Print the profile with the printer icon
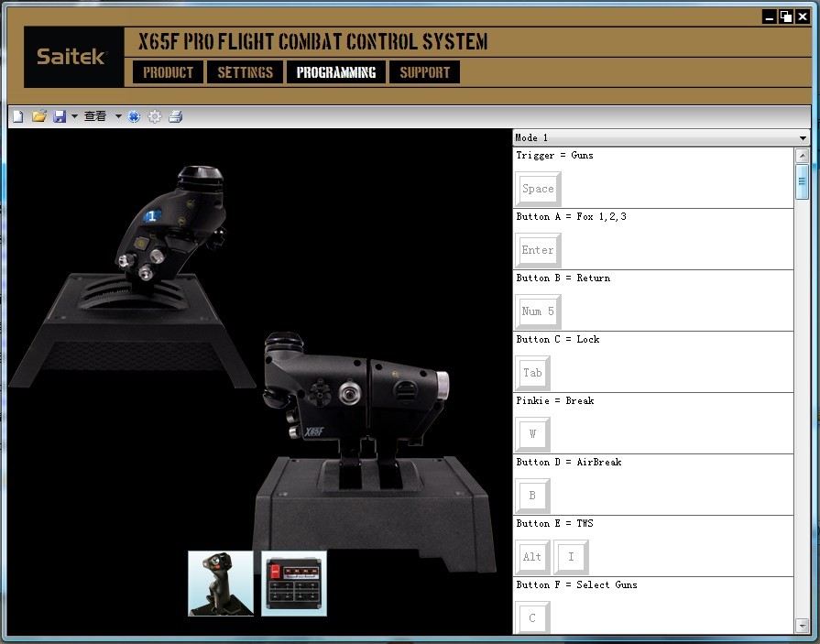Image resolution: width=820 pixels, height=644 pixels. [x=176, y=116]
